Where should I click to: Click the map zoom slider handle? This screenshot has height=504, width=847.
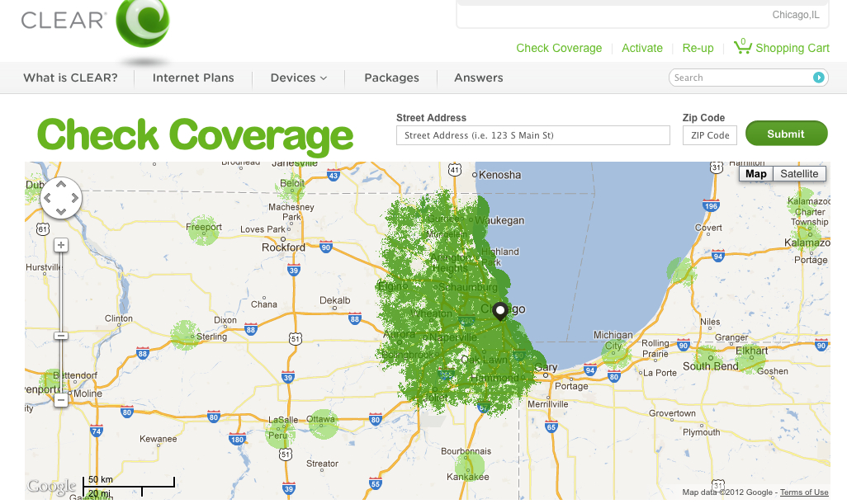point(61,336)
